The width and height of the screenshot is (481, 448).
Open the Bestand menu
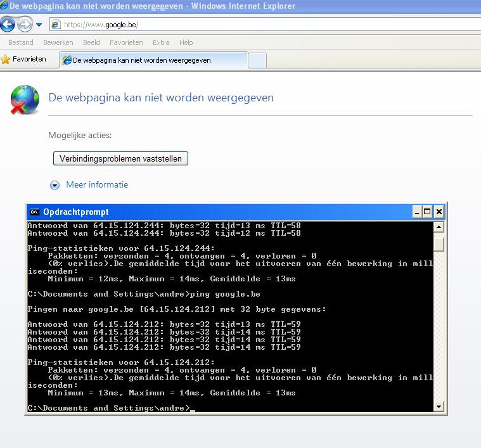[x=20, y=42]
